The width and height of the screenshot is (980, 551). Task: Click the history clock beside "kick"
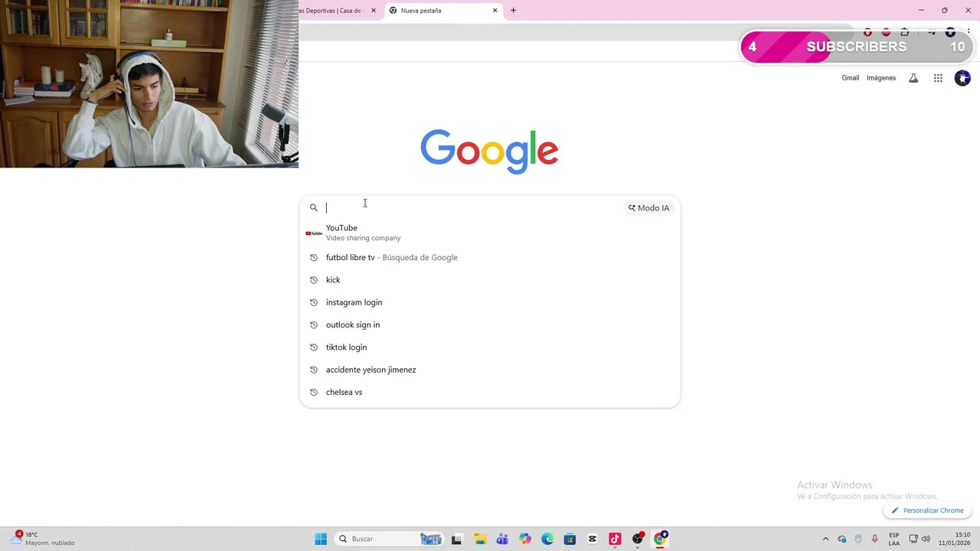coord(314,280)
